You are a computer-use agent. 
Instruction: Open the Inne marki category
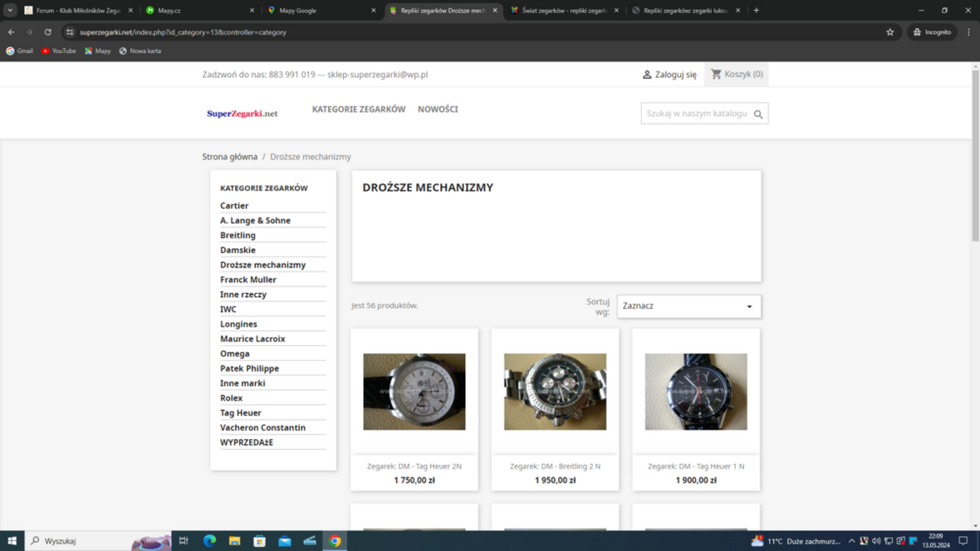[x=242, y=382]
